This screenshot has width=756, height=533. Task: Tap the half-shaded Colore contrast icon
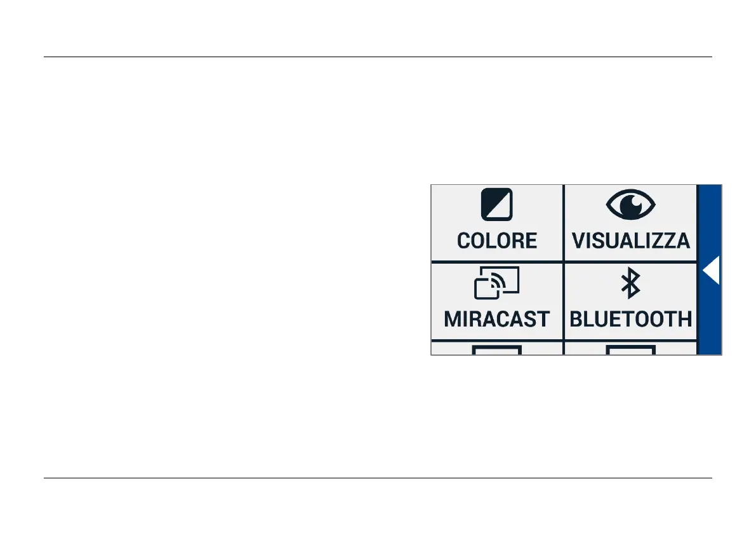[497, 206]
